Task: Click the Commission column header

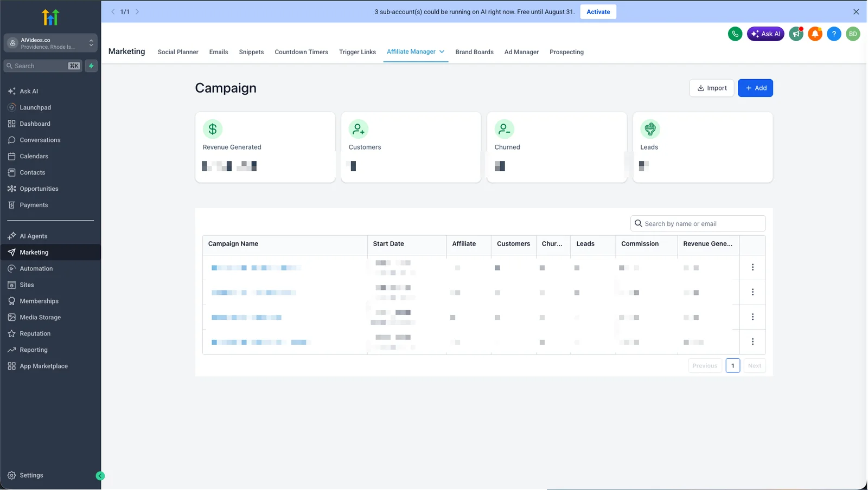Action: (646, 244)
